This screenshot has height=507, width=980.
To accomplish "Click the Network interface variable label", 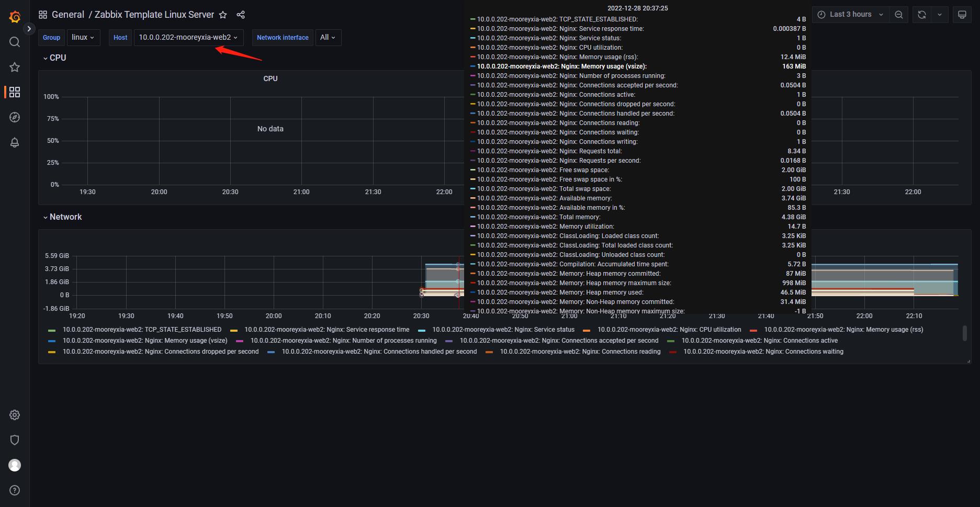I will coord(283,37).
